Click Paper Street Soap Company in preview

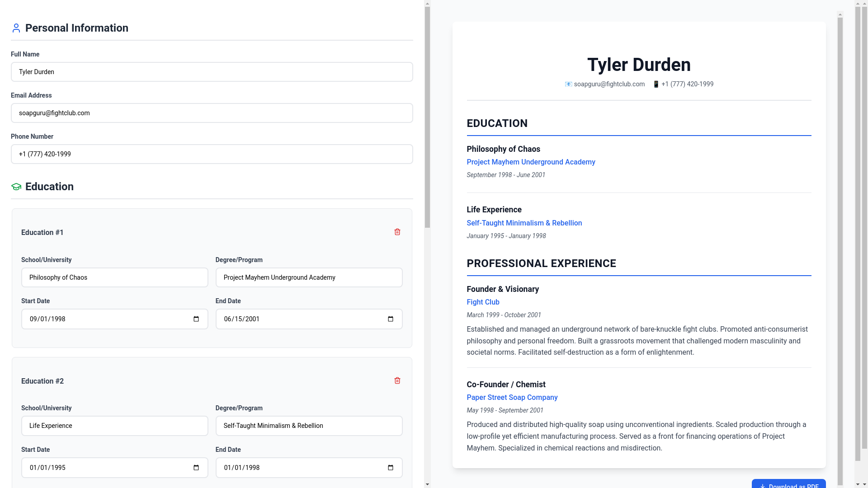[512, 398]
